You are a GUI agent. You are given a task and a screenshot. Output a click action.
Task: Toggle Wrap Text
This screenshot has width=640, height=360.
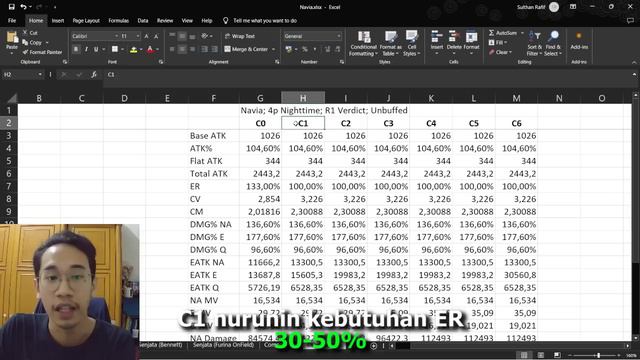pos(240,36)
